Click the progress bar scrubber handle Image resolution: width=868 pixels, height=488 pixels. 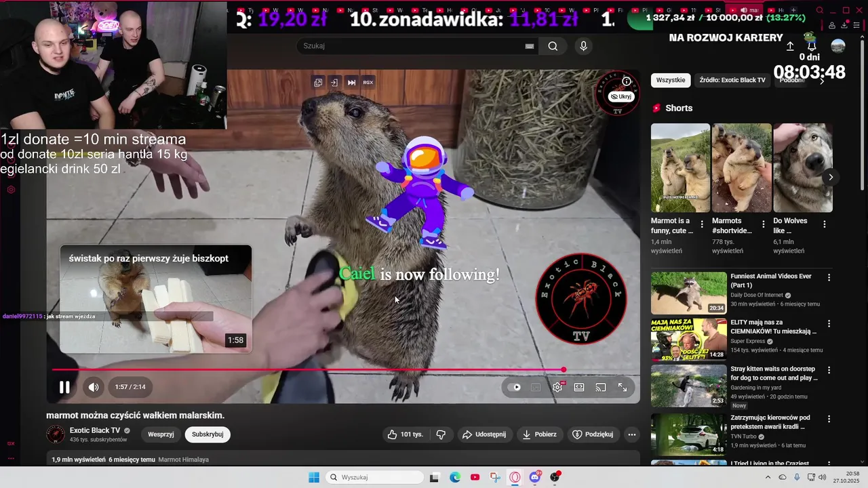coord(564,370)
